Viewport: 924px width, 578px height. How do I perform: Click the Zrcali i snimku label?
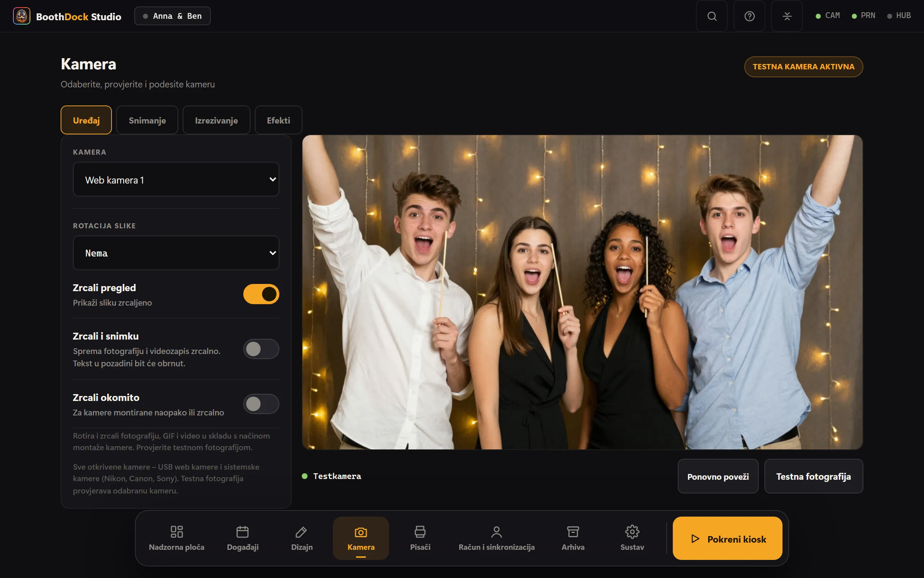coord(106,336)
